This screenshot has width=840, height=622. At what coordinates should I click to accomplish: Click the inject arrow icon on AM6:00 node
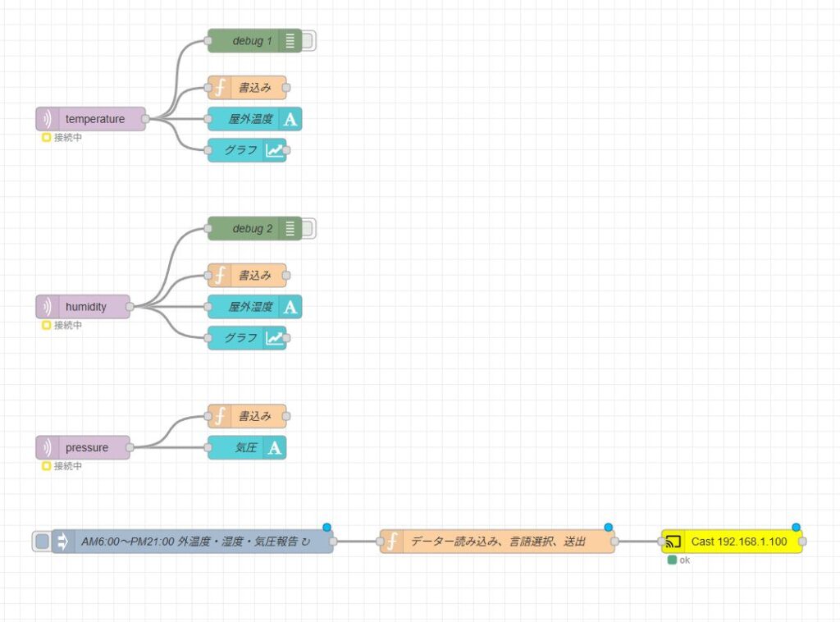click(x=62, y=542)
